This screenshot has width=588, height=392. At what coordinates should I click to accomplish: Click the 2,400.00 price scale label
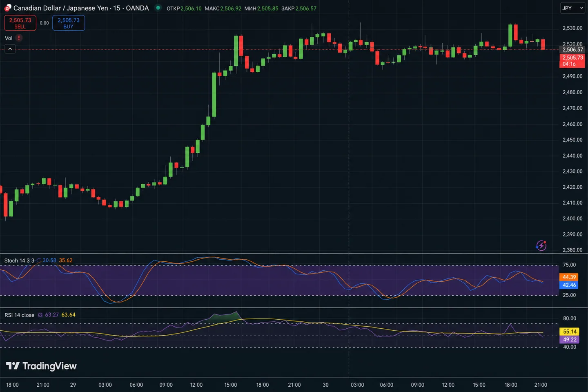pyautogui.click(x=572, y=218)
